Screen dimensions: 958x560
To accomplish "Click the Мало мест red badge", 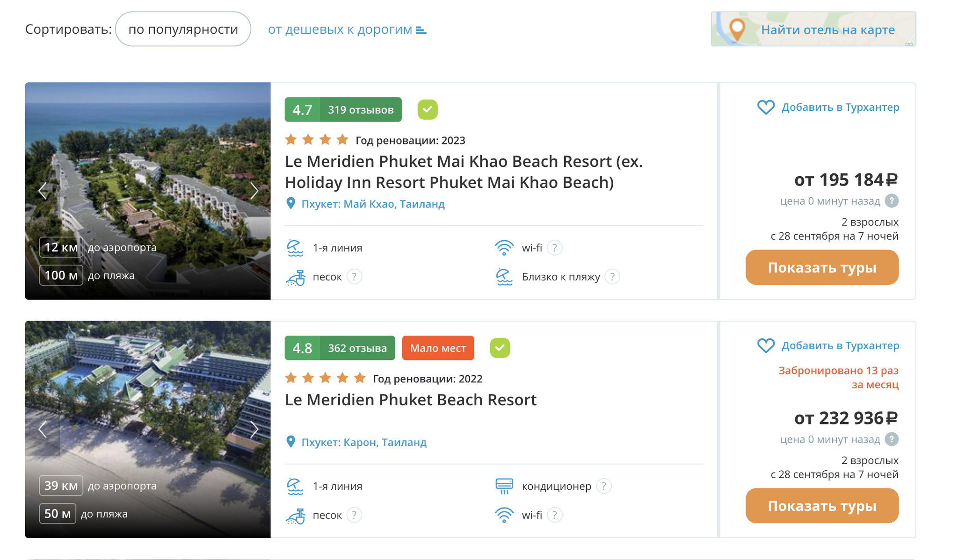I will pyautogui.click(x=438, y=348).
